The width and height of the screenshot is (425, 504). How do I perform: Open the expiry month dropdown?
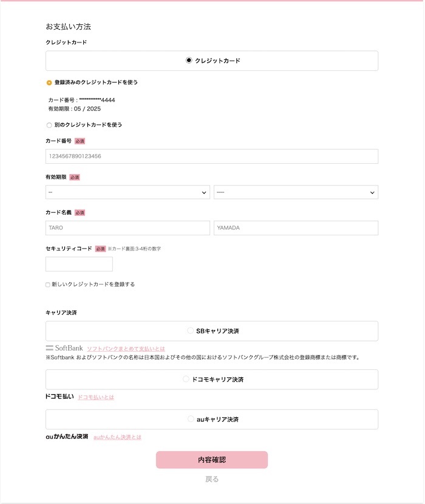coord(127,192)
